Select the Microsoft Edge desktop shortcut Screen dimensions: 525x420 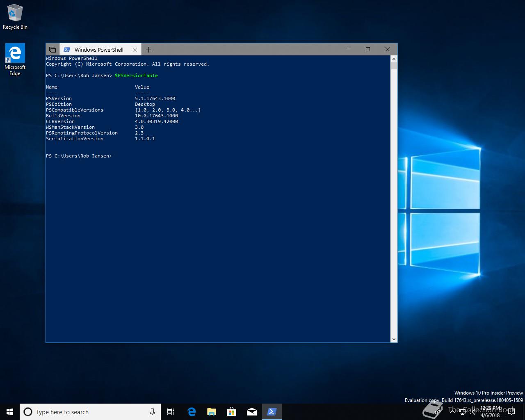click(x=15, y=60)
